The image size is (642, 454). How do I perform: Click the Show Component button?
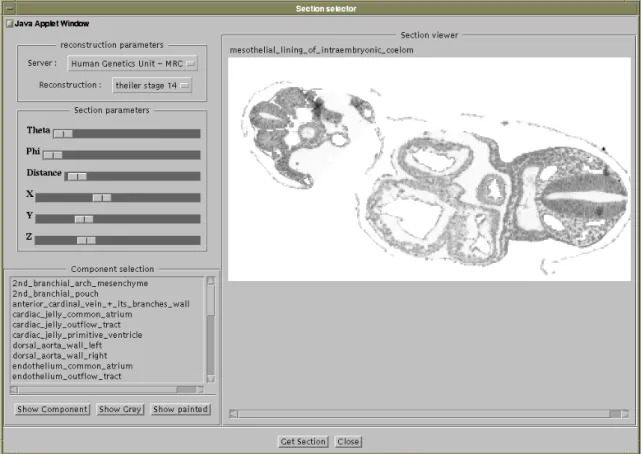(52, 409)
